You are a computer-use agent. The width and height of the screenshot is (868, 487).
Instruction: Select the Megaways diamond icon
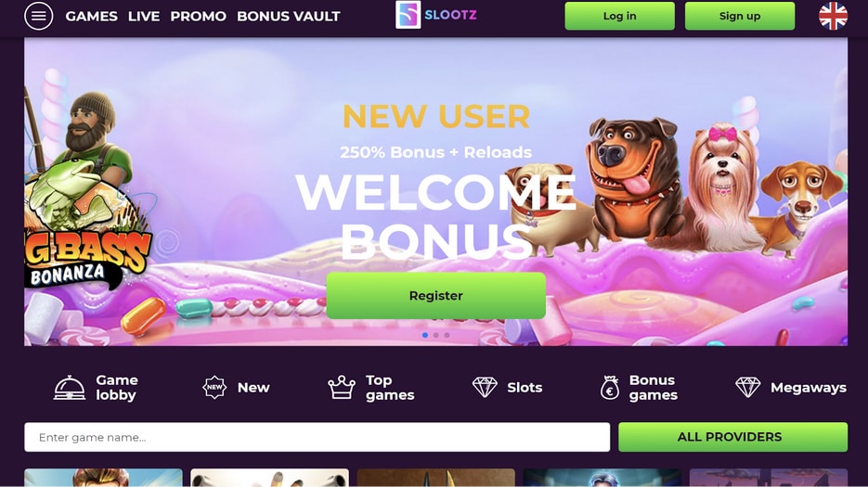pos(748,388)
